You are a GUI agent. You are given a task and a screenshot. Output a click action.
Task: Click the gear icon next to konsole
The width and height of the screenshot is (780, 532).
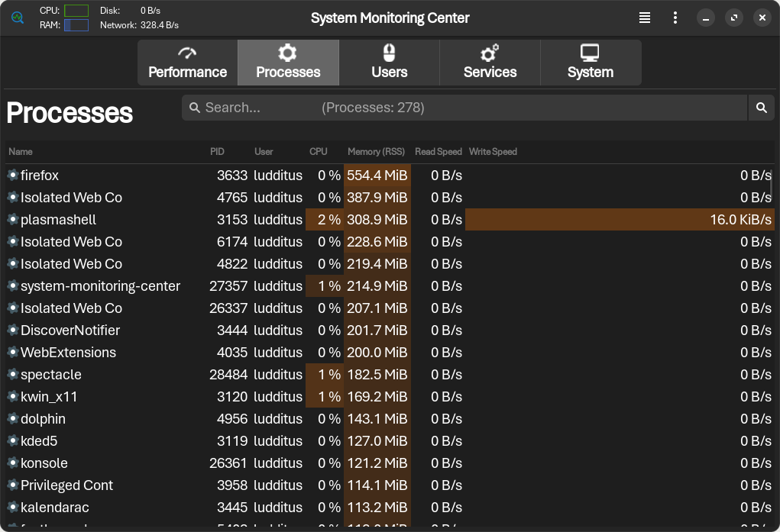pyautogui.click(x=12, y=463)
